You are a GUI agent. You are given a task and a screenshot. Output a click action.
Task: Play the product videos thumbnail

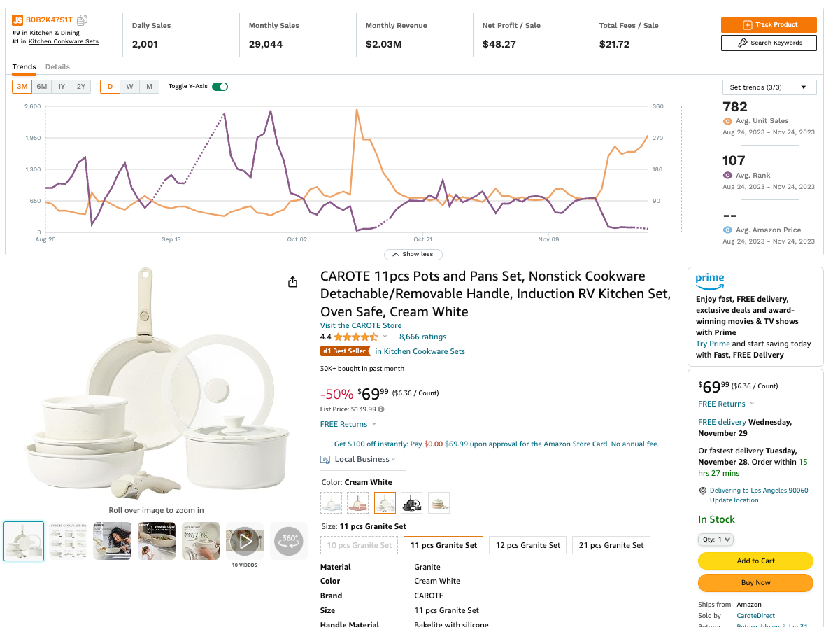[x=245, y=541]
